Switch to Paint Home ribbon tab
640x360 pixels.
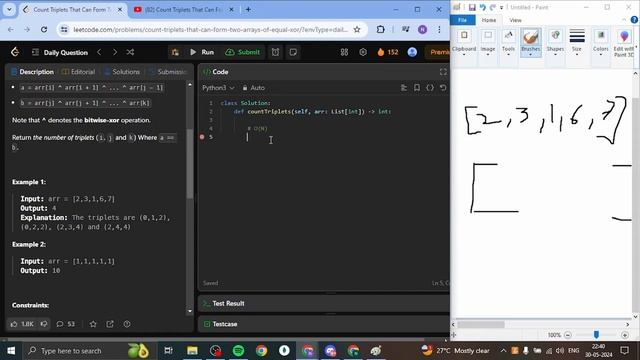[489, 20]
